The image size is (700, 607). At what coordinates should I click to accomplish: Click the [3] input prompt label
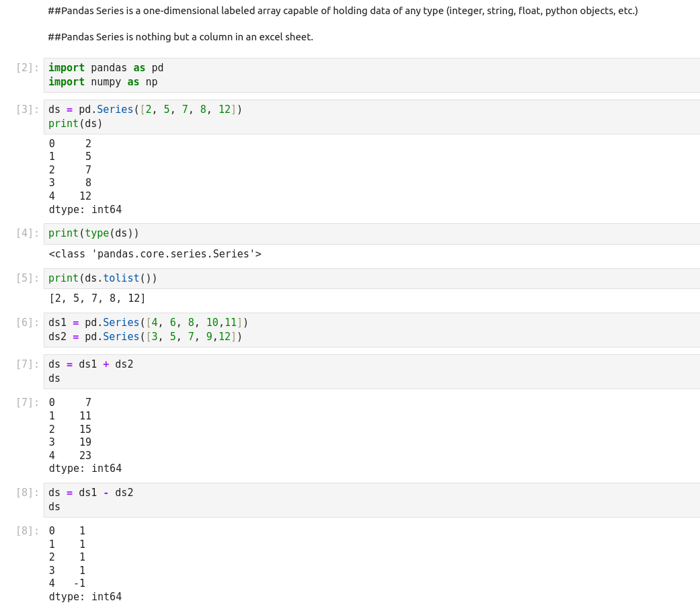28,110
